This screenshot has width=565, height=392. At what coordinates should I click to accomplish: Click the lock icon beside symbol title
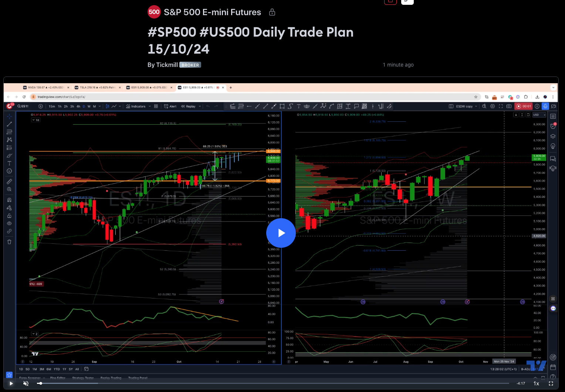point(272,12)
